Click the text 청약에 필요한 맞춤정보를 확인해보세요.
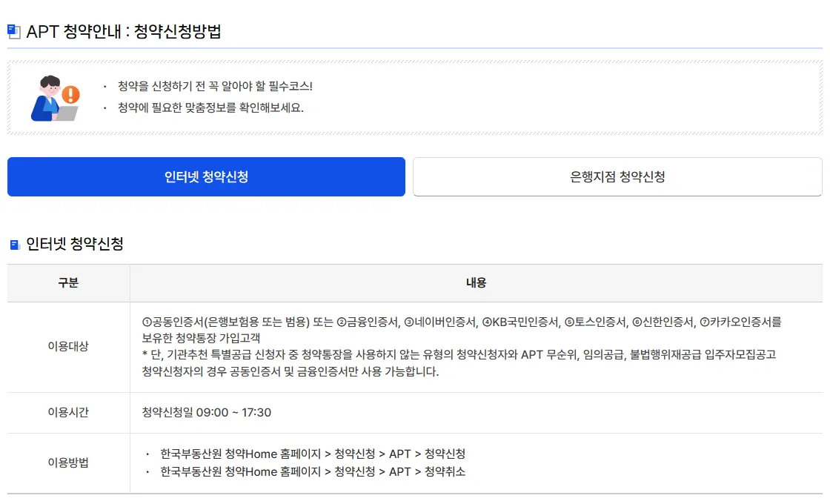Screen dimensions: 830x504 click(210, 107)
